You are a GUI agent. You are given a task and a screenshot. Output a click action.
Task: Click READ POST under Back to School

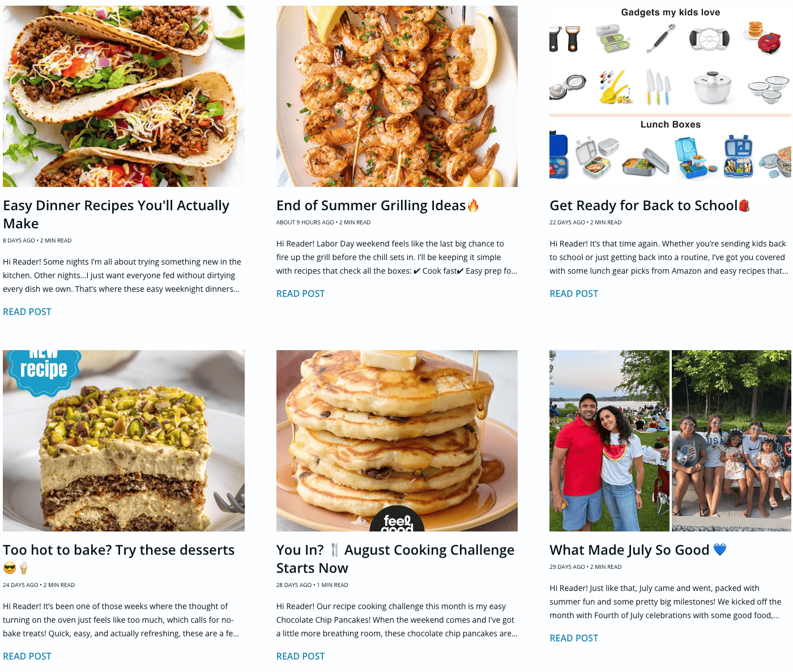point(574,294)
